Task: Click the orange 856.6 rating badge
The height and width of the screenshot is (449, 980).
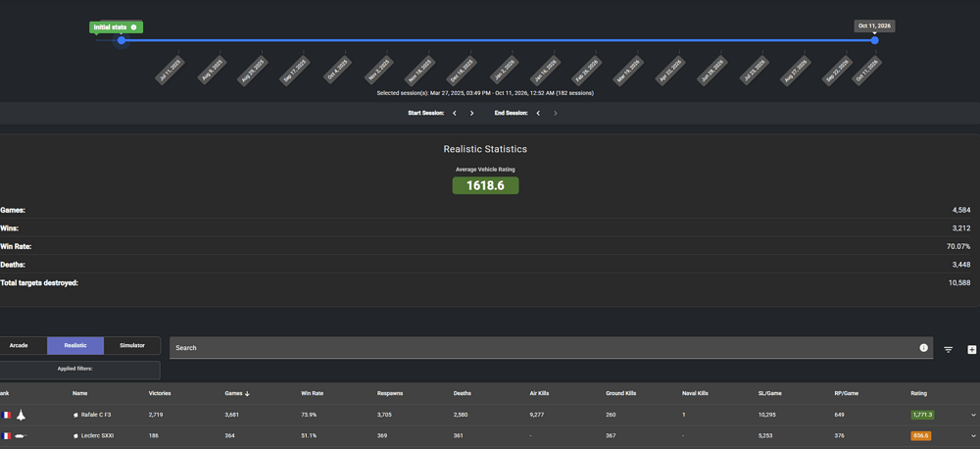Action: click(920, 436)
